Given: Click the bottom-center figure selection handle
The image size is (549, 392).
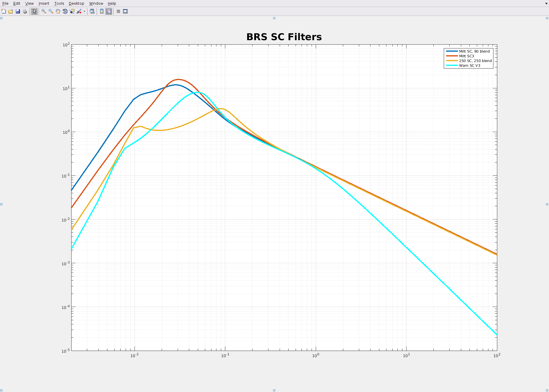Looking at the screenshot, I should coord(274,390).
